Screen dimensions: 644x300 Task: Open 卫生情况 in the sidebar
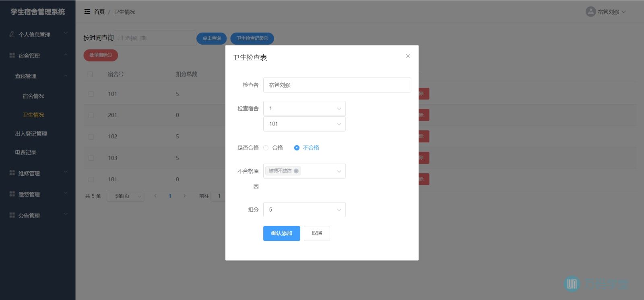point(33,115)
